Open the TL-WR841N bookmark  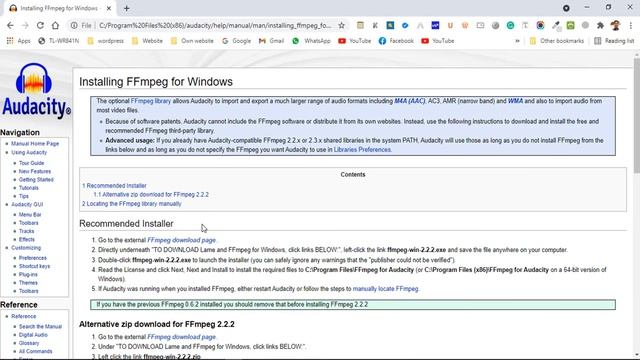point(58,41)
